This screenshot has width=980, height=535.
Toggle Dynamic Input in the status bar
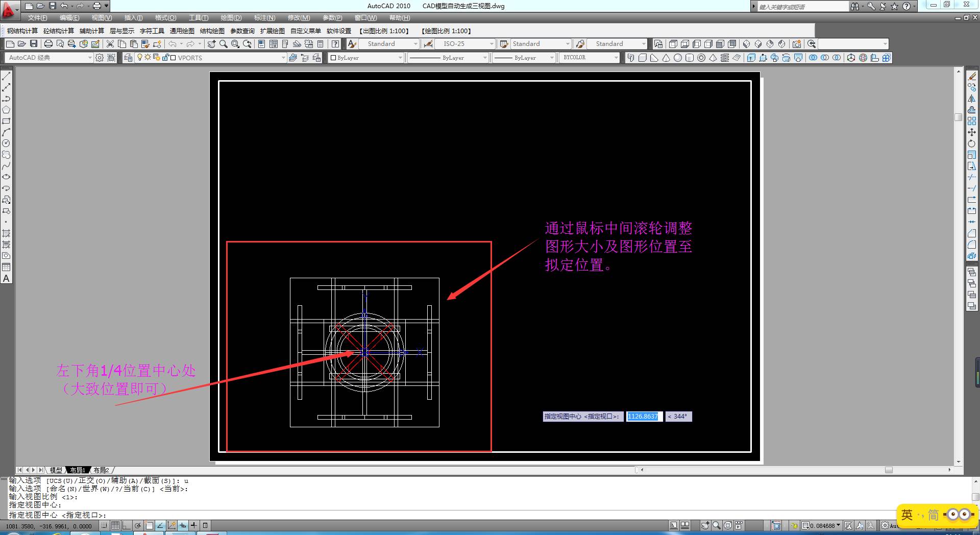[x=183, y=525]
